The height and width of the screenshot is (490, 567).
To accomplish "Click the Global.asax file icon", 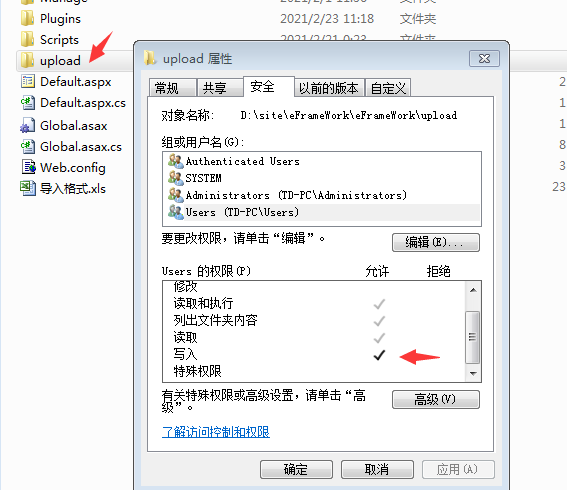I will (27, 125).
